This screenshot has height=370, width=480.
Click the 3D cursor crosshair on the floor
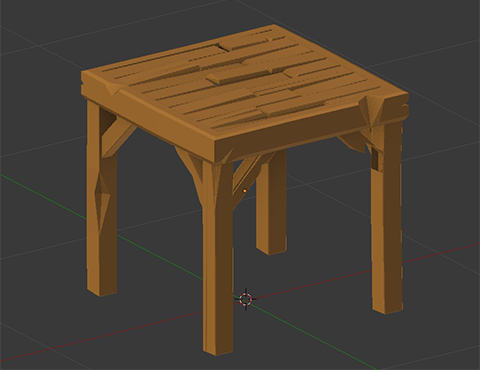(x=246, y=299)
